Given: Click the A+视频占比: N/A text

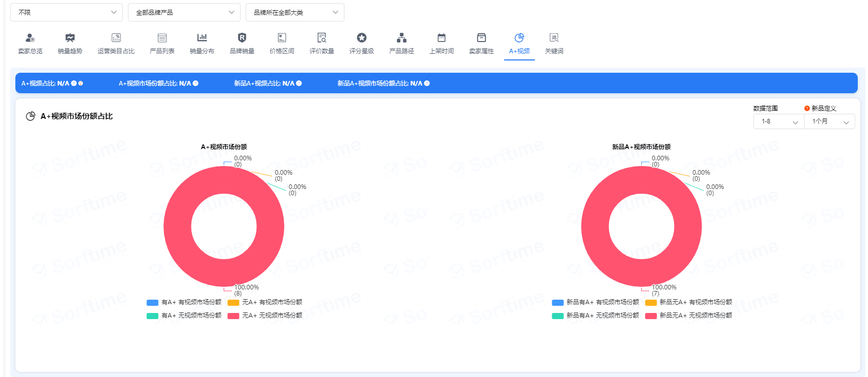Looking at the screenshot, I should pyautogui.click(x=45, y=83).
